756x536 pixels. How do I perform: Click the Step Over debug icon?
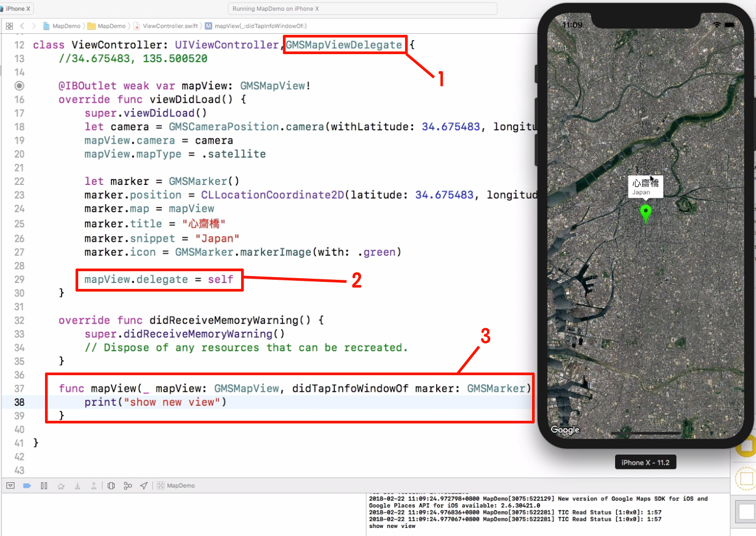61,485
